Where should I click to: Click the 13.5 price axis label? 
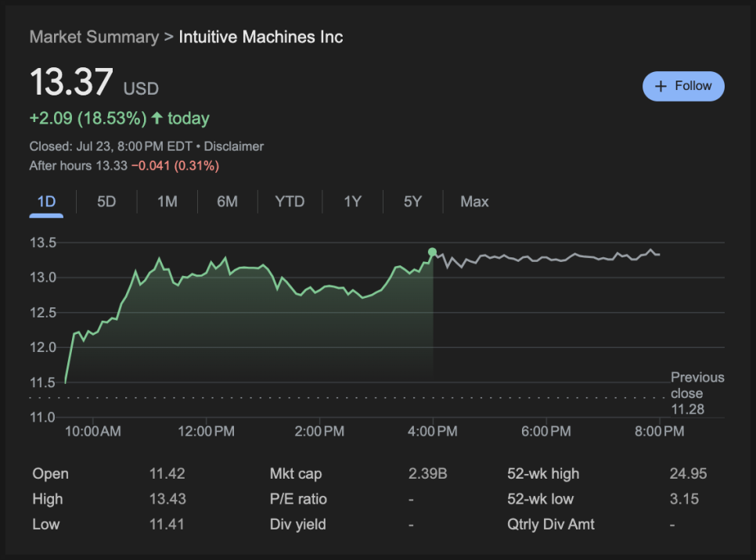(43, 242)
